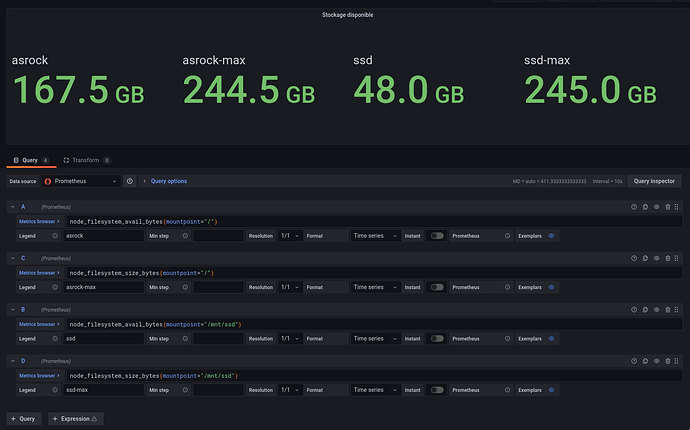Open help for query A

(633, 207)
